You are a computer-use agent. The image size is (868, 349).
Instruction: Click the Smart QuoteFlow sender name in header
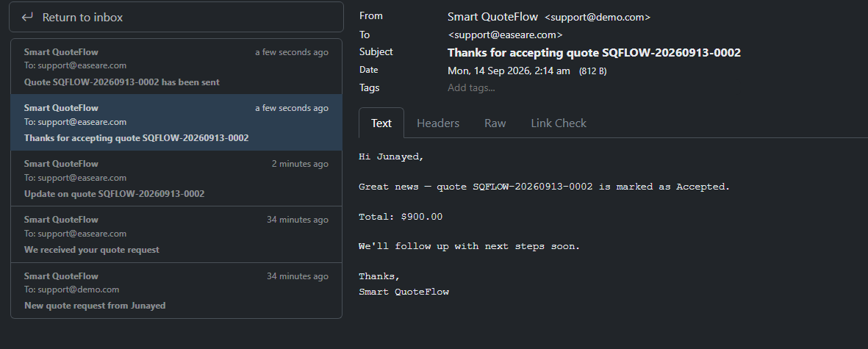pos(492,17)
